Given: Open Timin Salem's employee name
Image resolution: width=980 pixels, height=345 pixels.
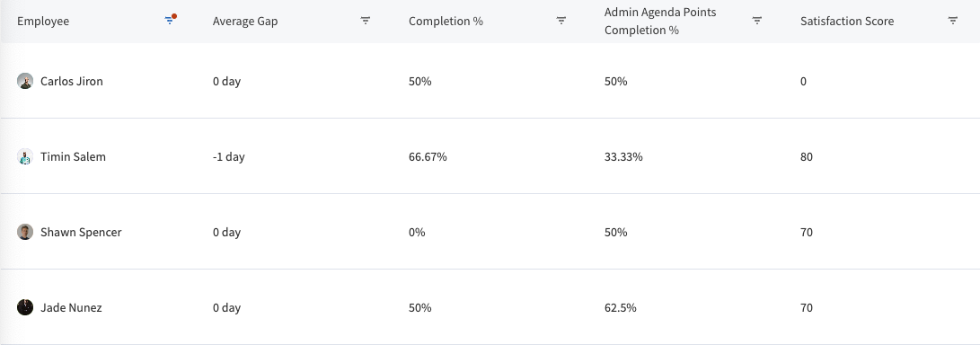Looking at the screenshot, I should pos(73,156).
